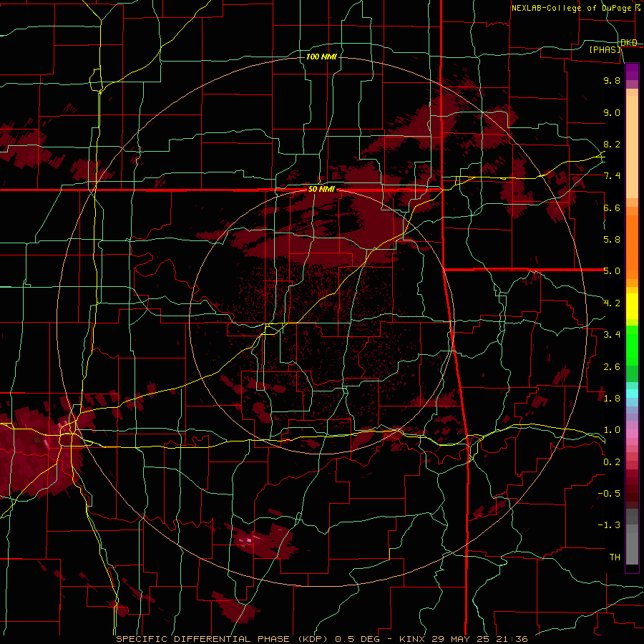The height and width of the screenshot is (644, 644).
Task: Click the 100 NMI range ring label
Action: click(321, 57)
